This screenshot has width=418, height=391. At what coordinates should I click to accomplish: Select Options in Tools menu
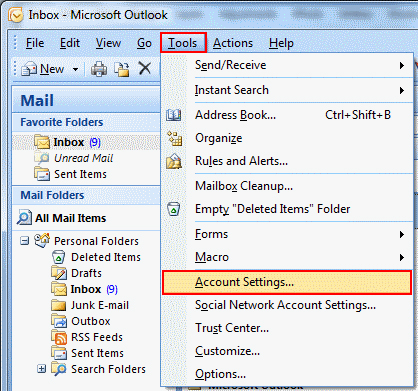pyautogui.click(x=287, y=374)
